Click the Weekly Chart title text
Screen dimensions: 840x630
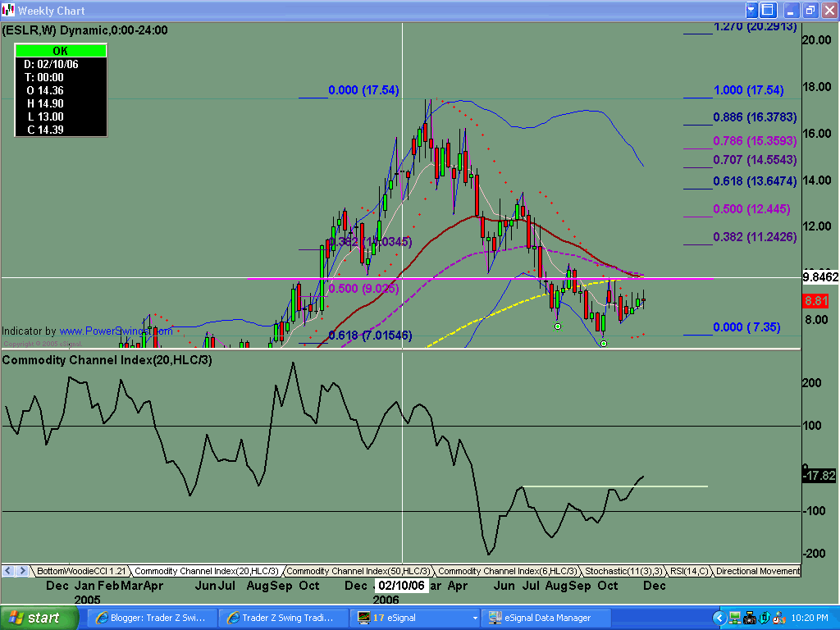coord(52,11)
